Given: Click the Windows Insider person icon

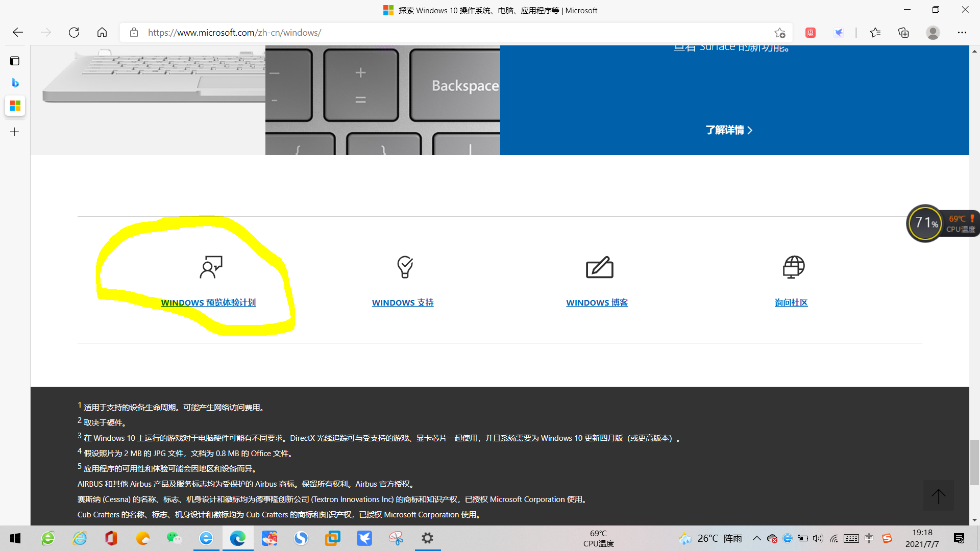Looking at the screenshot, I should (x=211, y=267).
